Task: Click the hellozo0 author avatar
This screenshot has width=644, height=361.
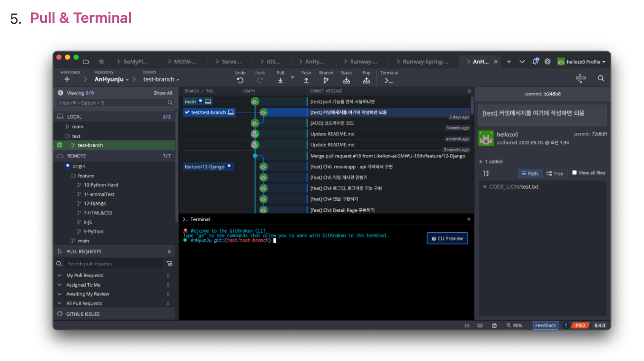Action: pos(486,138)
